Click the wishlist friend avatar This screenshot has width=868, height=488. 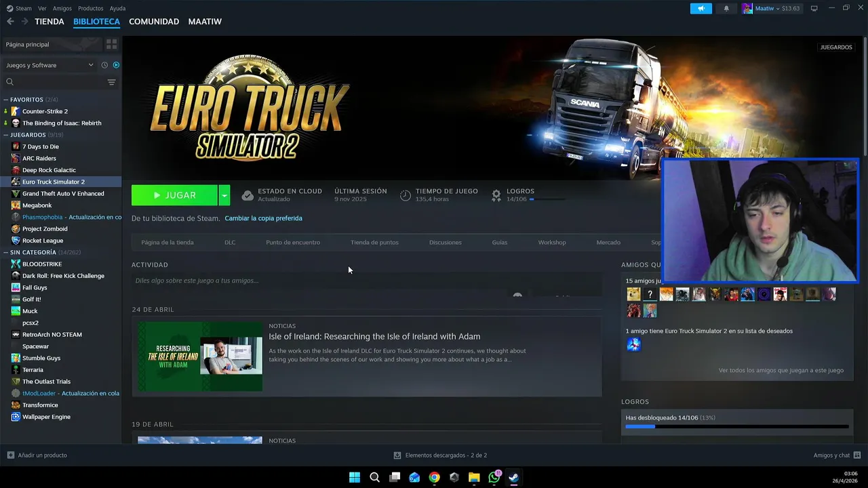633,345
